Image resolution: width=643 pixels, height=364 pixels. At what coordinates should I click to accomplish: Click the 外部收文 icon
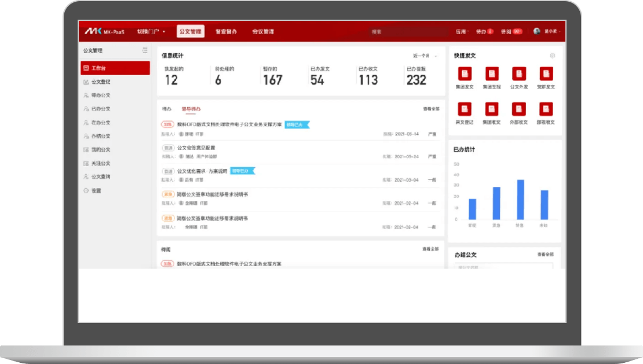tap(518, 109)
